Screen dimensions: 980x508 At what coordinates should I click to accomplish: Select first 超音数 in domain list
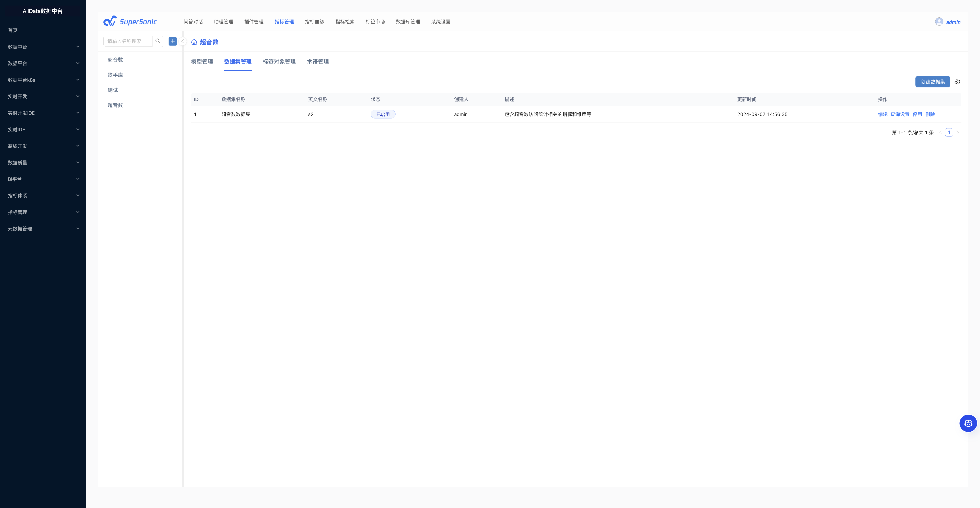click(x=115, y=60)
